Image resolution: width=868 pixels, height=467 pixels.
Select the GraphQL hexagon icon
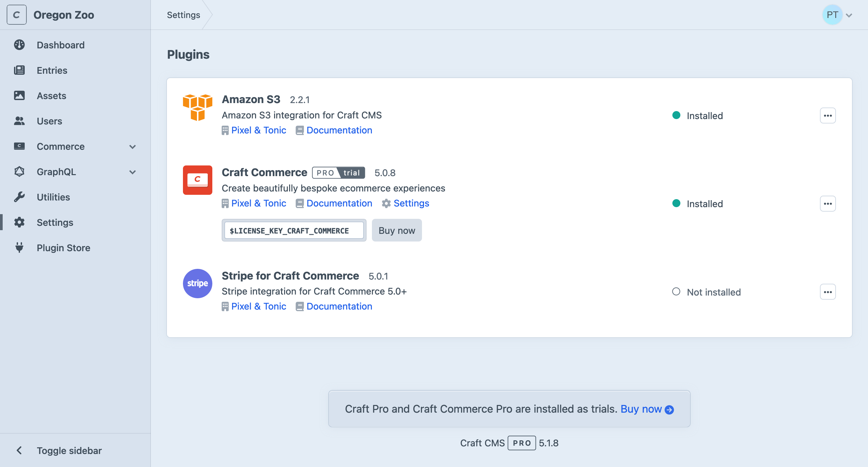(20, 172)
